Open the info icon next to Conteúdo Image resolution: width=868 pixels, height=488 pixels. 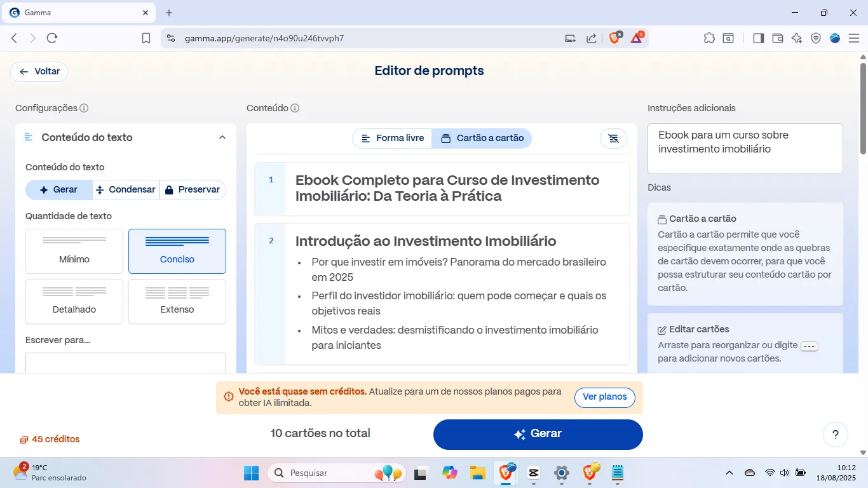point(295,109)
